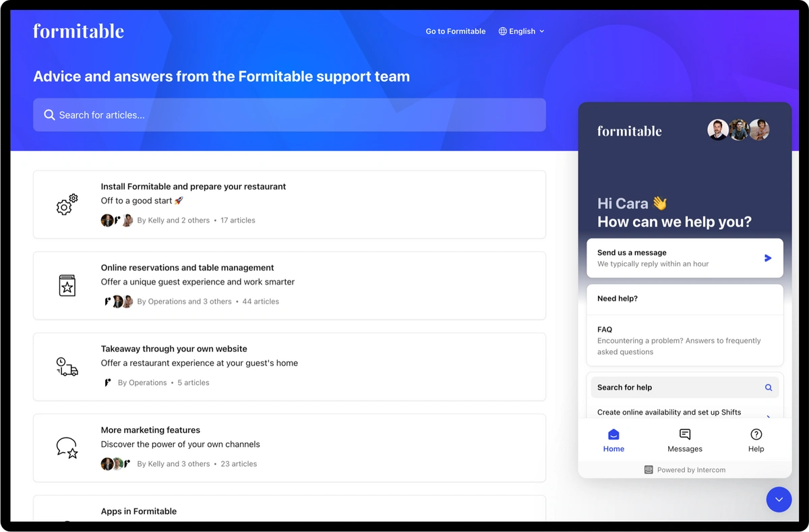Switch to the Help tab
This screenshot has height=532, width=809.
(756, 440)
